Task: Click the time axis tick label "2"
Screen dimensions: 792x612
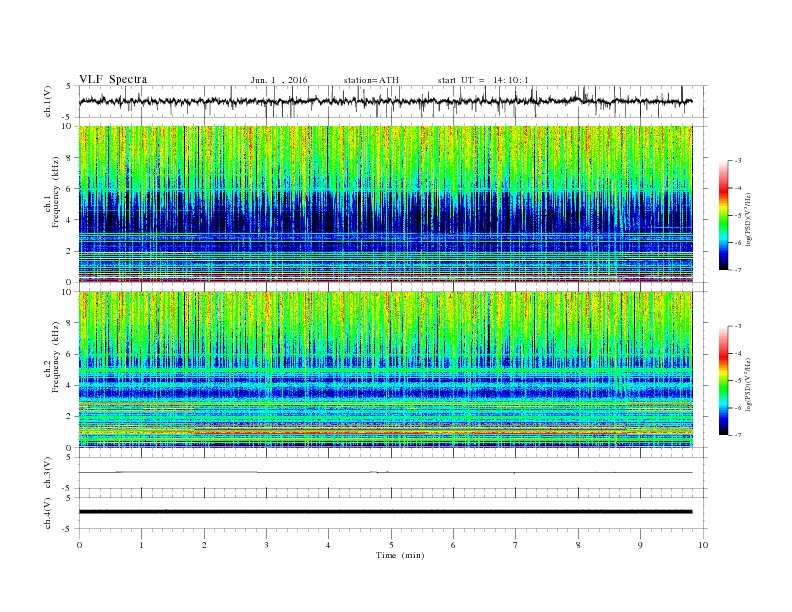Action: (x=204, y=545)
